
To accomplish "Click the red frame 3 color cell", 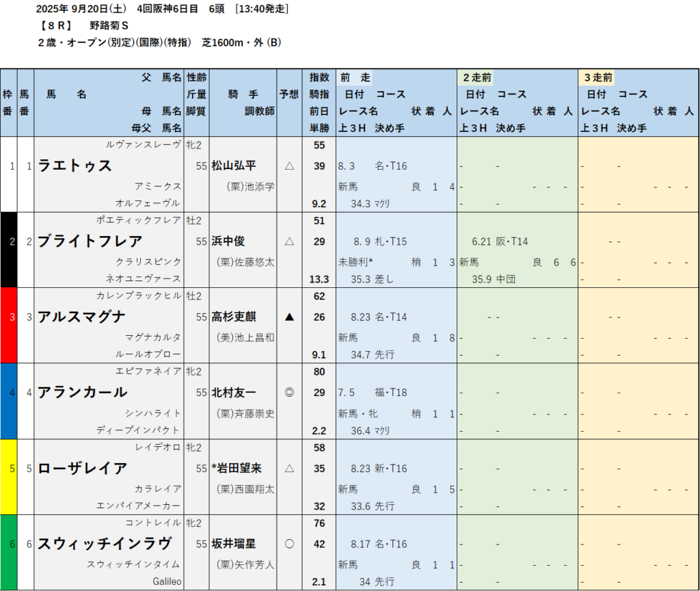I will click(8, 325).
